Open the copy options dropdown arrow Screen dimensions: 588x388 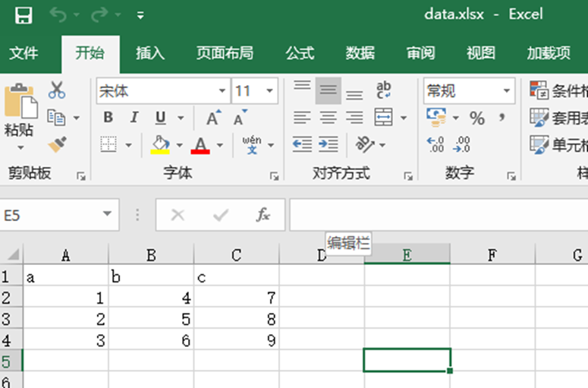[77, 118]
